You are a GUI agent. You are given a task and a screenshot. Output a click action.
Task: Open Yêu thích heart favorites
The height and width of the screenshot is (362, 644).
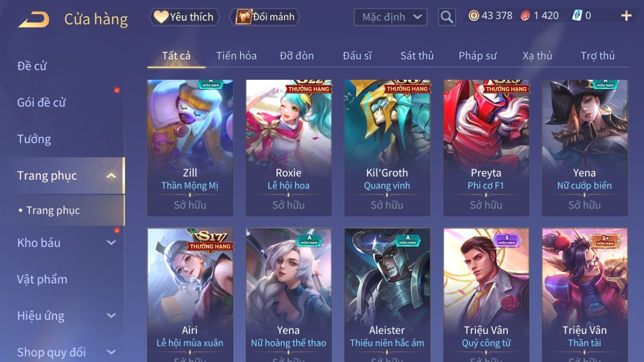[184, 17]
